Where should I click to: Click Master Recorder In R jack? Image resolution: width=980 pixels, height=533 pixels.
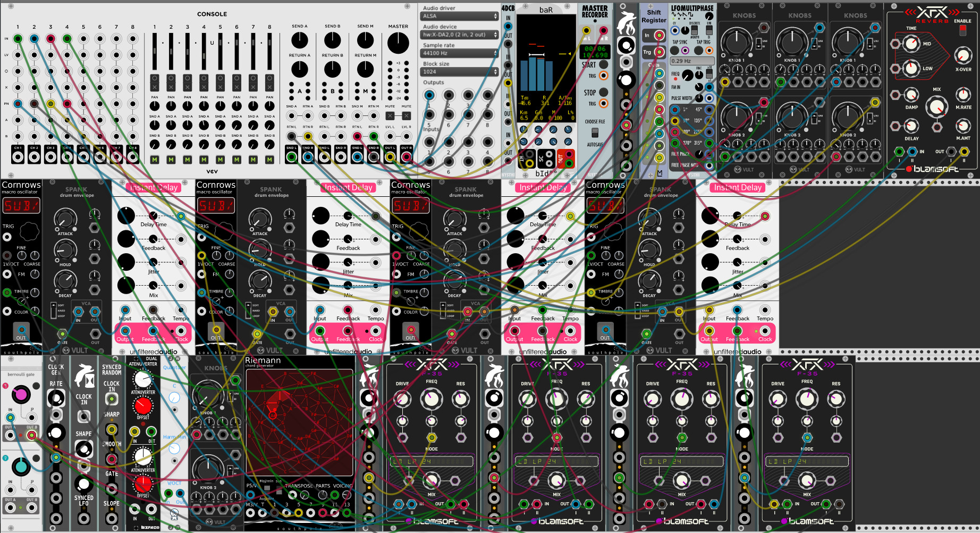603,31
